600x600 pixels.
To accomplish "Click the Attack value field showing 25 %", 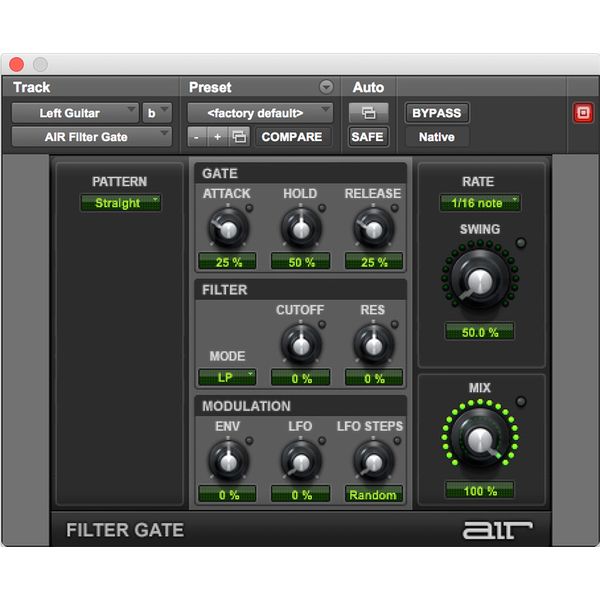I will click(228, 262).
